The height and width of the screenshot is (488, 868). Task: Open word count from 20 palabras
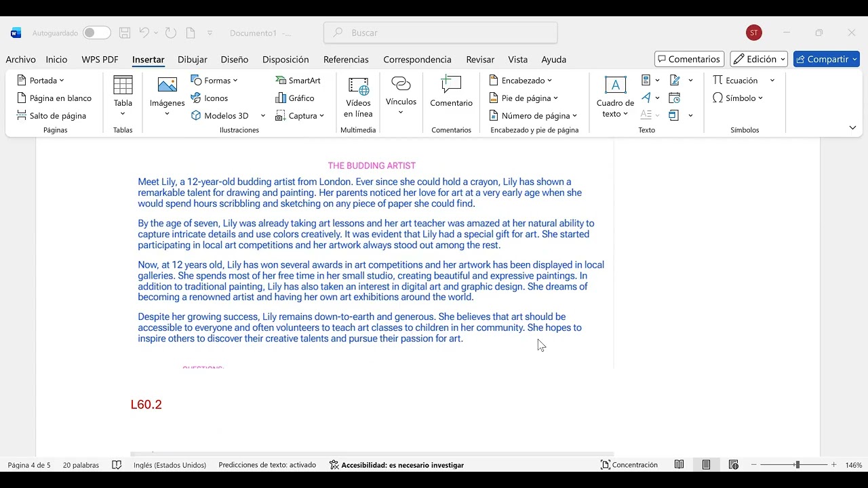coord(81,465)
